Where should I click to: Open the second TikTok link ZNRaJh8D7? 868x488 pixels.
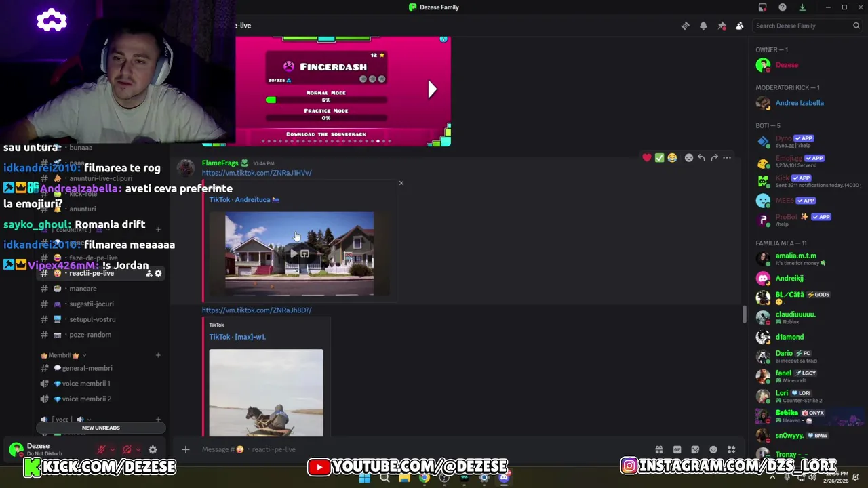(x=256, y=310)
